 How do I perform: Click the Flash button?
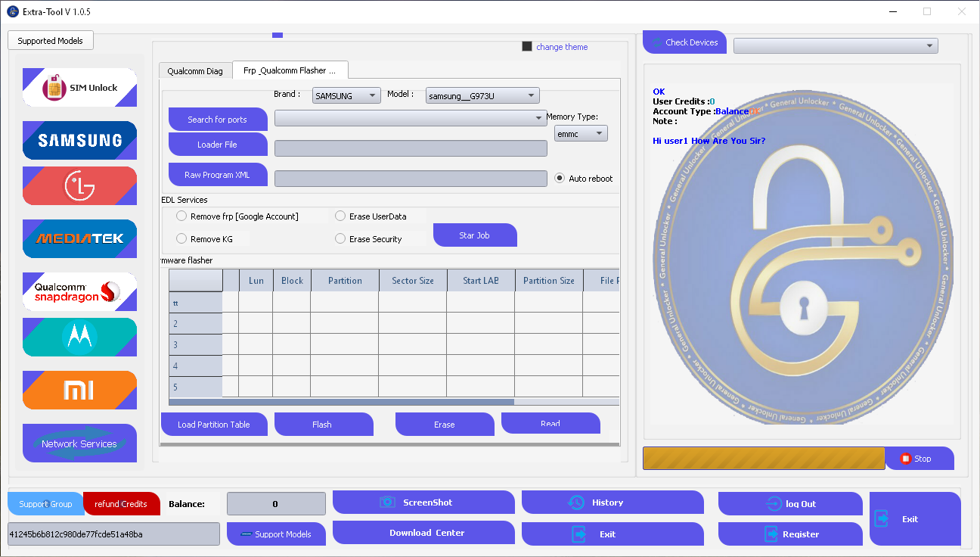[324, 425]
